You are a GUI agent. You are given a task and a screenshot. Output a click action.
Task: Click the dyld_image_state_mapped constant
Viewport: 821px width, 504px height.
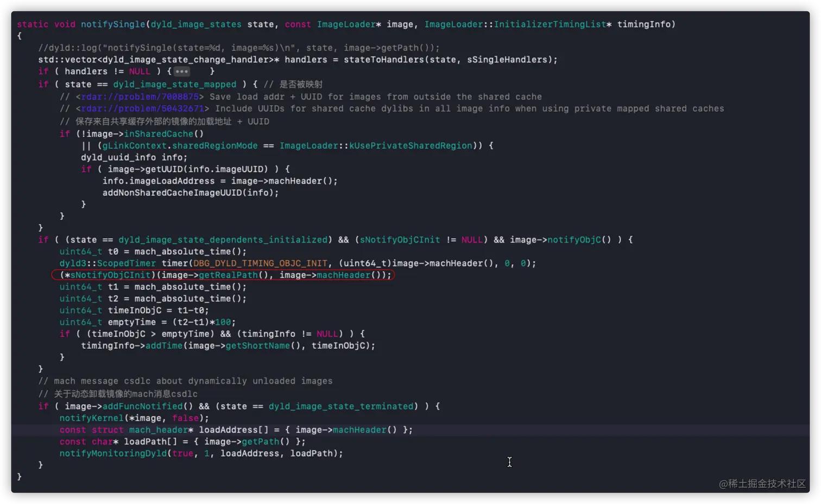pyautogui.click(x=174, y=84)
